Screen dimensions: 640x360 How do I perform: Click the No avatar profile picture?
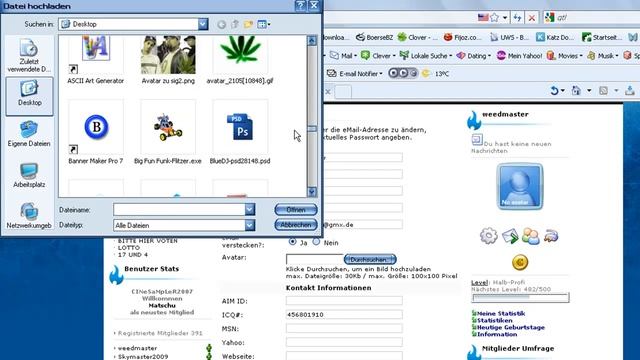(x=520, y=187)
